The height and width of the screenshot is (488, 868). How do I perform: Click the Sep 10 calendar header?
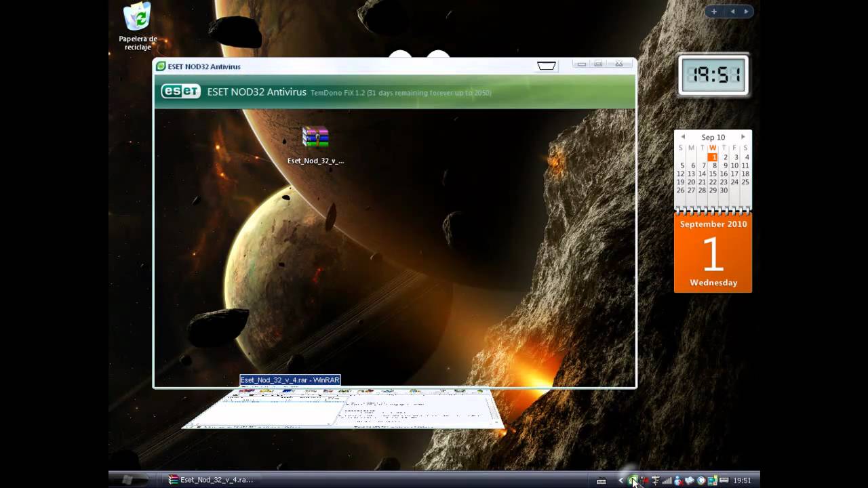[x=713, y=137]
